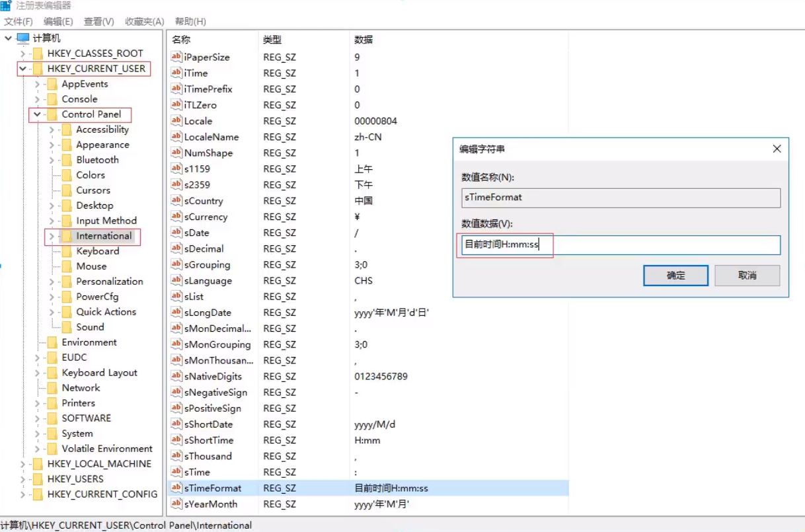Select the Bluetooth tree item
805x532 pixels.
(97, 160)
